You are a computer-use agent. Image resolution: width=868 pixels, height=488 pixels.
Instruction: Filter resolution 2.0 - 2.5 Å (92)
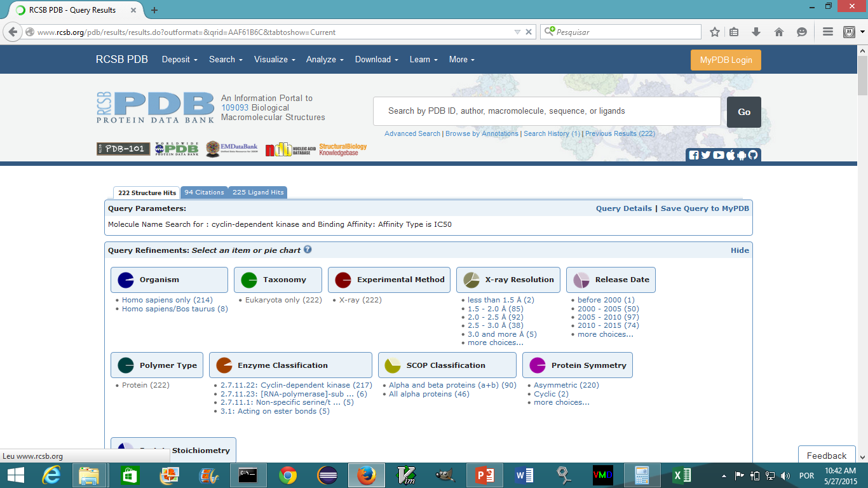[x=496, y=317]
